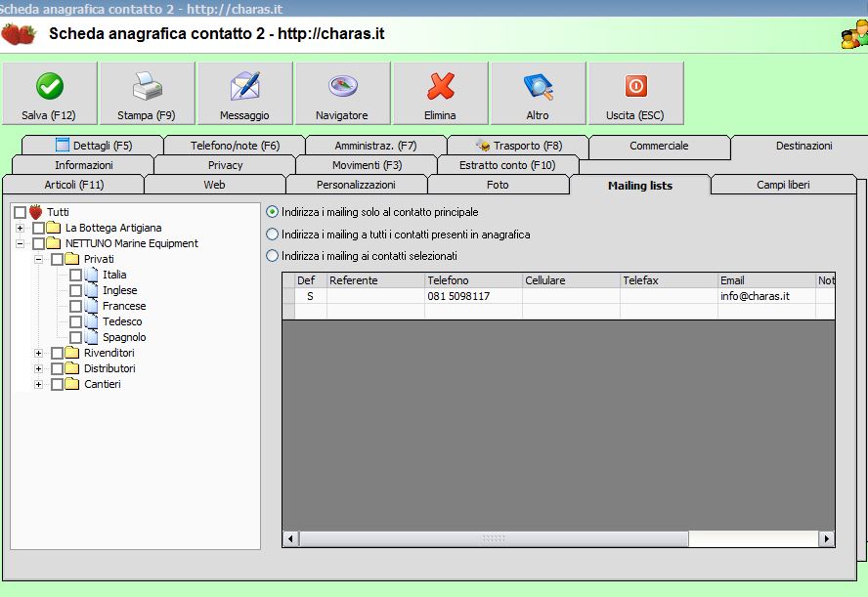Click the compass Navigatore icon
The width and height of the screenshot is (868, 597).
(343, 86)
